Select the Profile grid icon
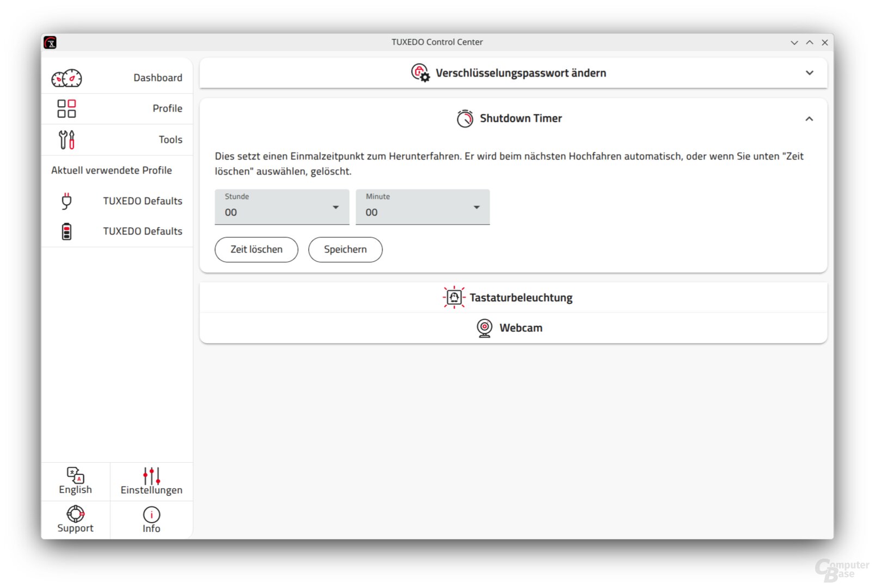The image size is (875, 588). (x=66, y=108)
